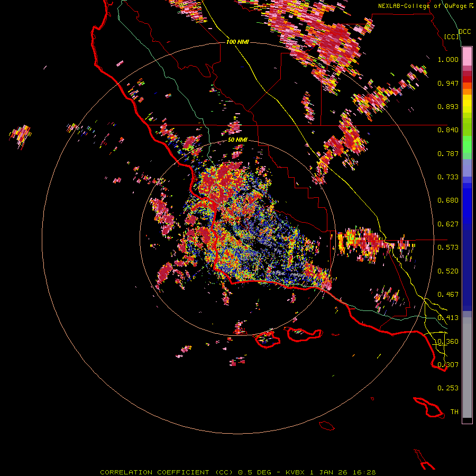Click the DCC label above the legend
The height and width of the screenshot is (476, 476).
click(465, 32)
